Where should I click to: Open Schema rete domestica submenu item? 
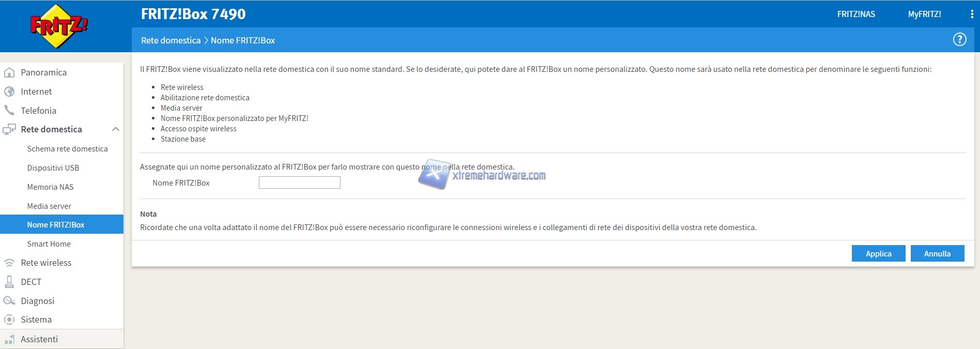click(67, 149)
